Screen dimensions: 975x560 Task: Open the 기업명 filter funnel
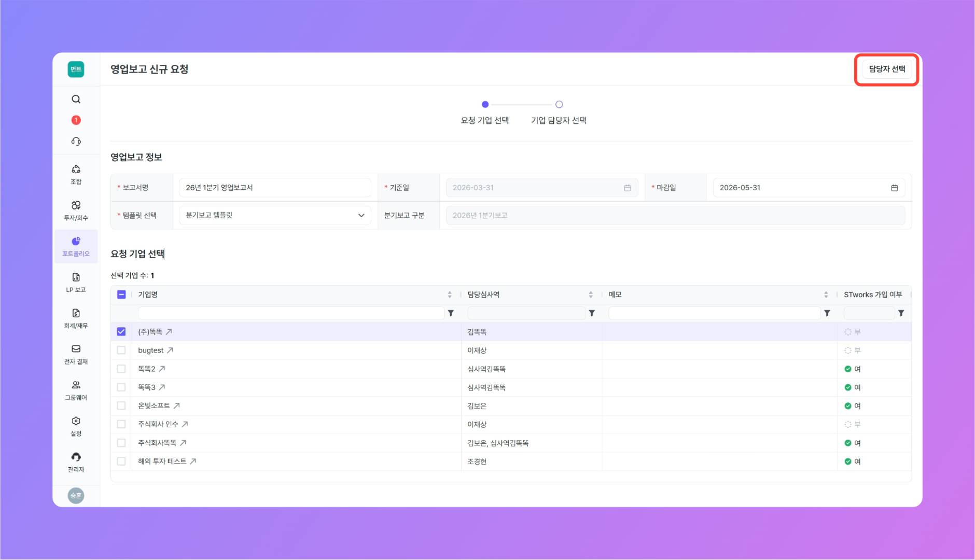click(x=451, y=313)
